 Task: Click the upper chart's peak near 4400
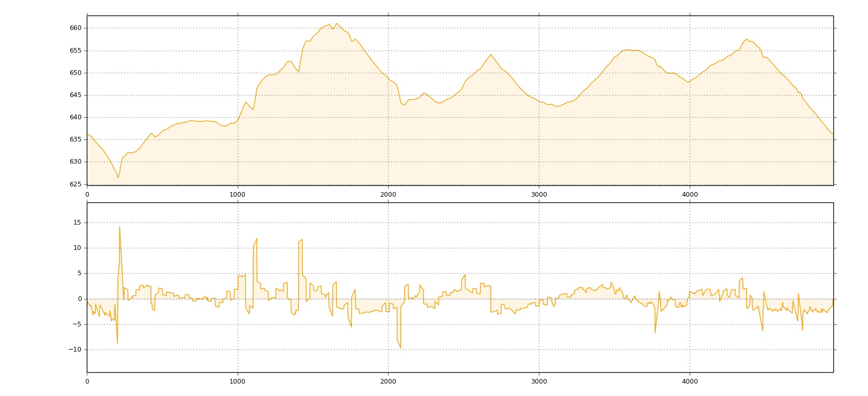tap(747, 39)
